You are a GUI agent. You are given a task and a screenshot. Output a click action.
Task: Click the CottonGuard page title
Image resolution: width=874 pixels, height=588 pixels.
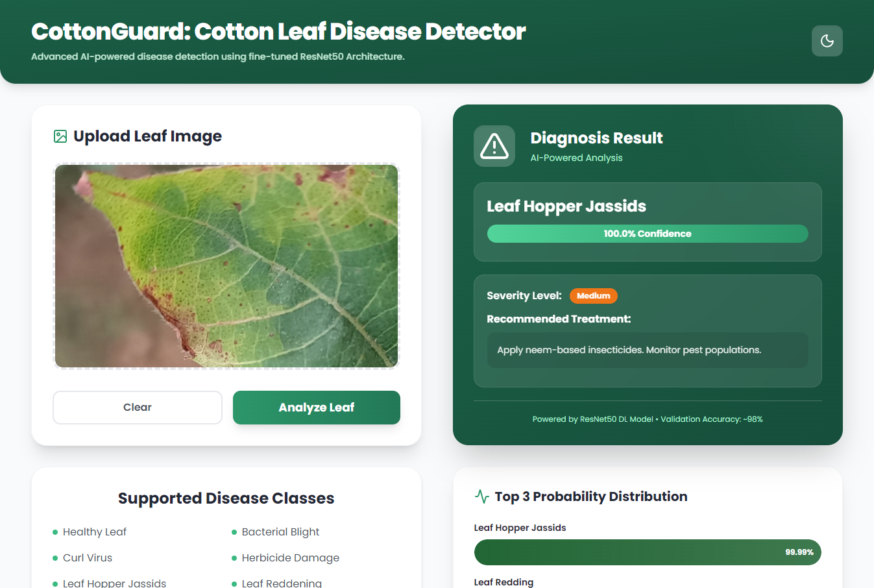pyautogui.click(x=278, y=31)
